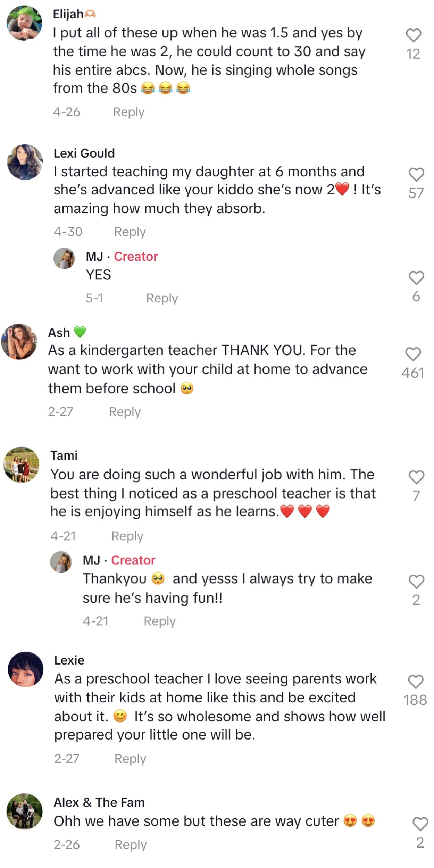Like Elijah's comment with the heart icon
434x868 pixels.
click(x=413, y=35)
